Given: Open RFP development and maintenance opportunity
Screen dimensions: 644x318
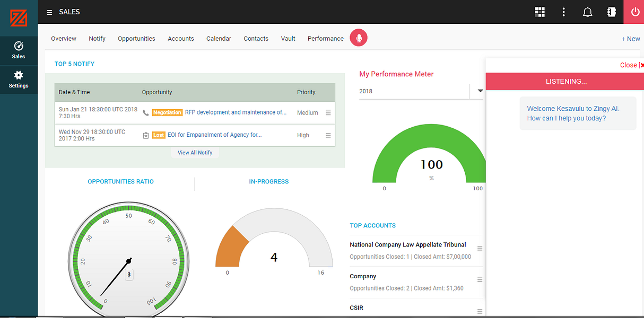Looking at the screenshot, I should pyautogui.click(x=236, y=112).
